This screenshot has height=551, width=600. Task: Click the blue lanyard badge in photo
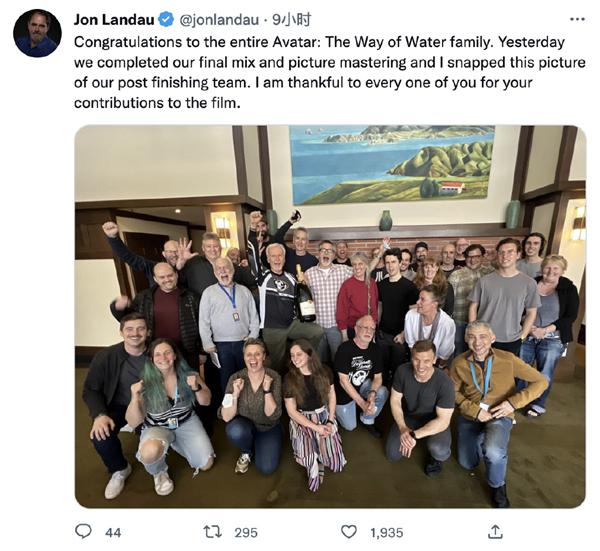(230, 300)
